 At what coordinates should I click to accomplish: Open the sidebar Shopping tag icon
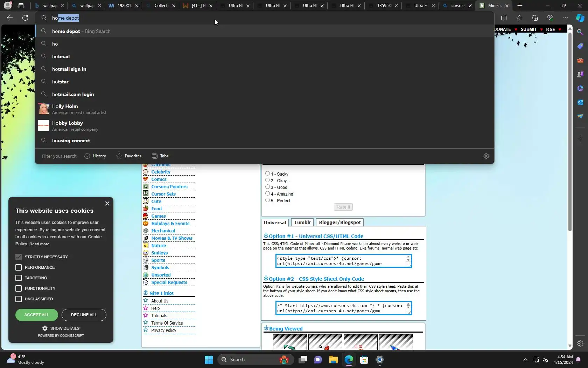pos(580,46)
